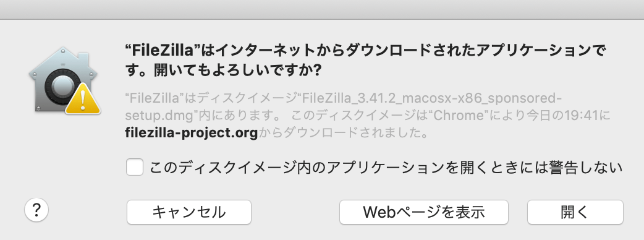Open help with the question mark button
Viewport: 644px width, 240px height.
(36, 210)
